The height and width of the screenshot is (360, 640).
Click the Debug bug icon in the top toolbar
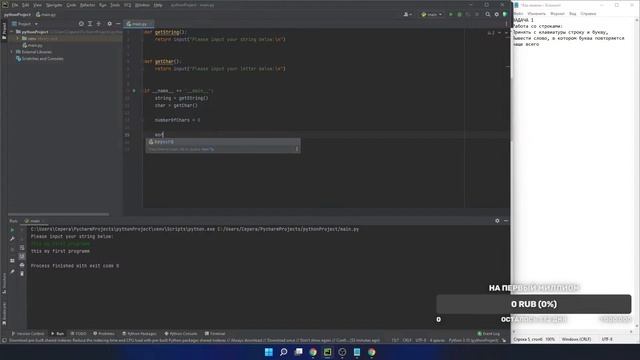[459, 14]
